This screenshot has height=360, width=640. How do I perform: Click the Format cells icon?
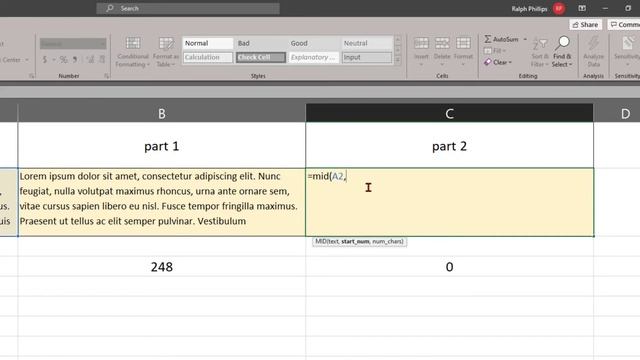(x=463, y=43)
